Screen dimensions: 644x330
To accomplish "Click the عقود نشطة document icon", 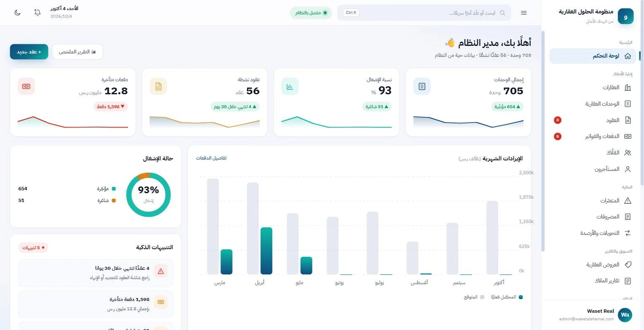I will coord(158,86).
